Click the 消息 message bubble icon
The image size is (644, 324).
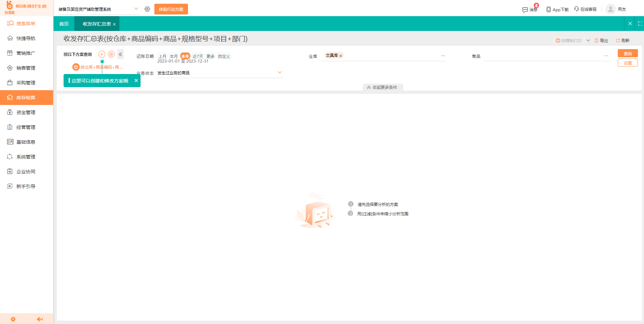click(x=525, y=9)
